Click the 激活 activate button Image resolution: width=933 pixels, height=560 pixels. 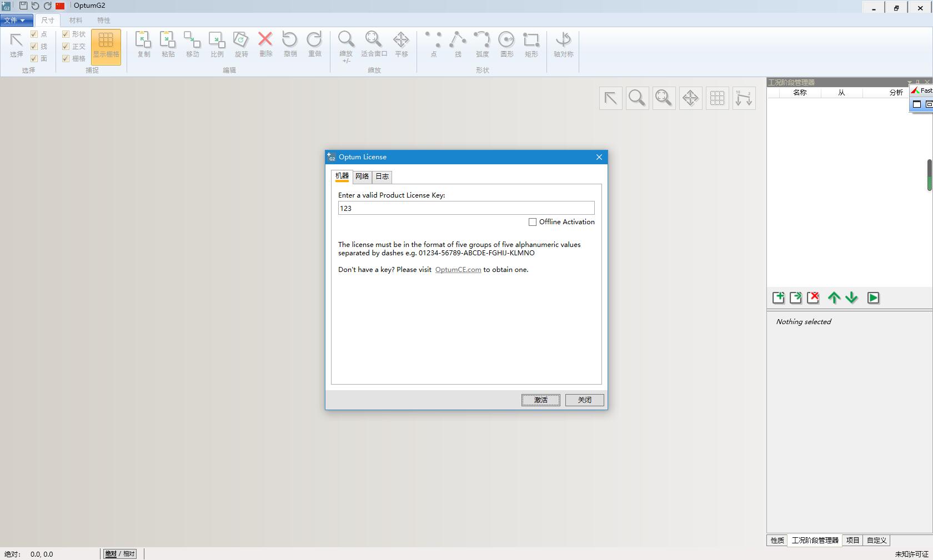(541, 400)
